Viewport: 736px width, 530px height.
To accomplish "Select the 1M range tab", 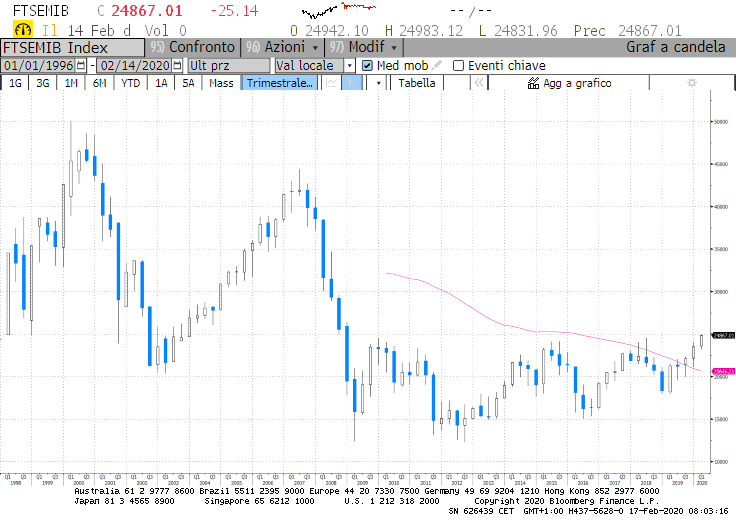I will [x=71, y=83].
